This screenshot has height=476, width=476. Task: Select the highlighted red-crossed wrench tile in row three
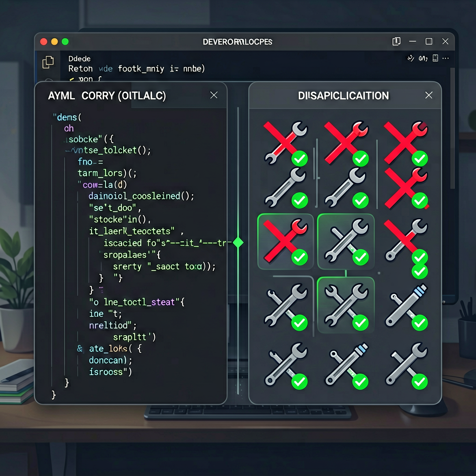click(285, 242)
